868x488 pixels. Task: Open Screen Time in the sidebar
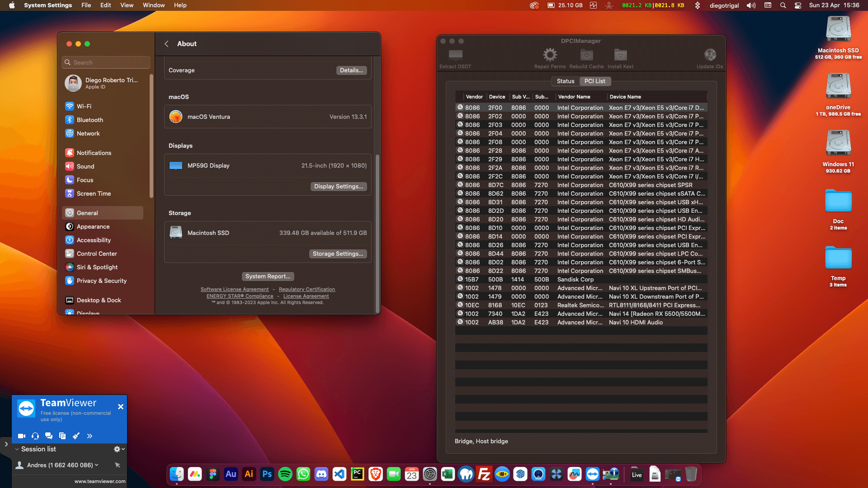coord(103,194)
